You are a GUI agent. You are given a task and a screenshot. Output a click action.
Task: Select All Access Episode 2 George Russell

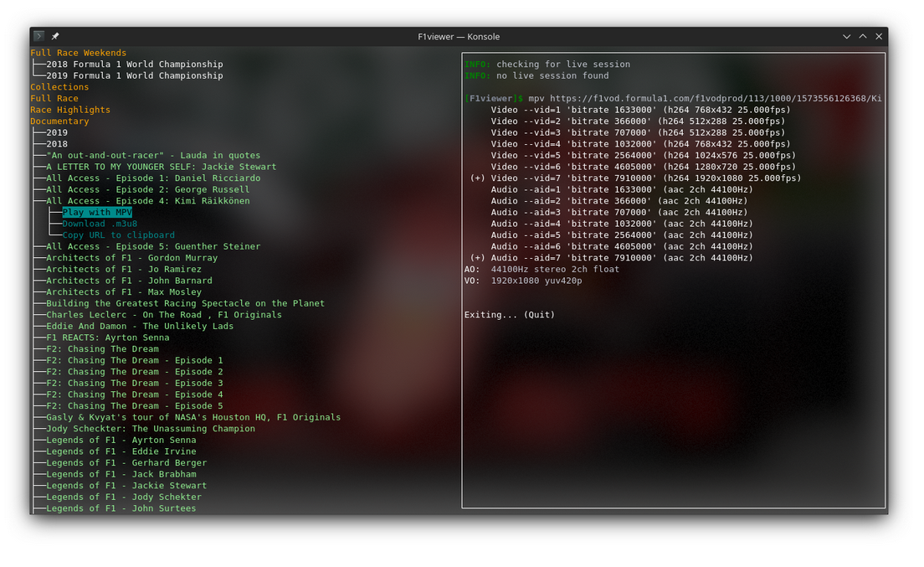click(x=148, y=190)
